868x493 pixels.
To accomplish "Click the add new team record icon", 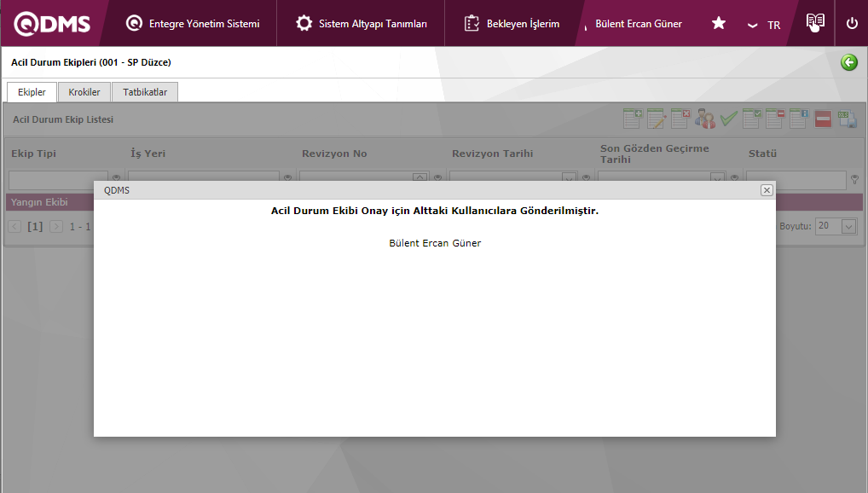I will tap(633, 119).
